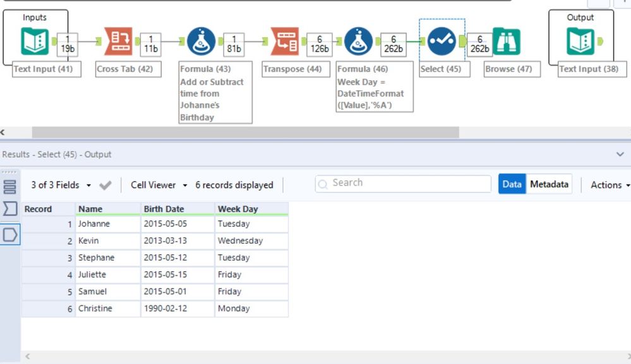Select the Text Input (38) output tool icon
631x364 pixels.
click(x=580, y=41)
